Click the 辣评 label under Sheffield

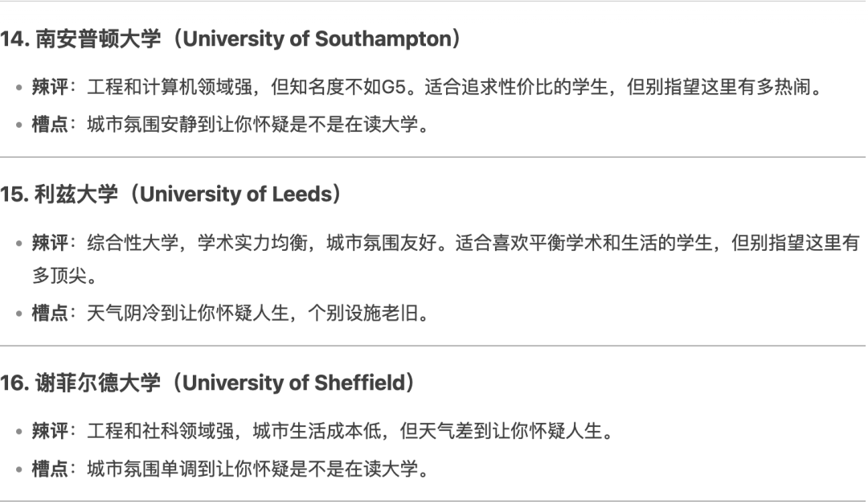click(50, 431)
